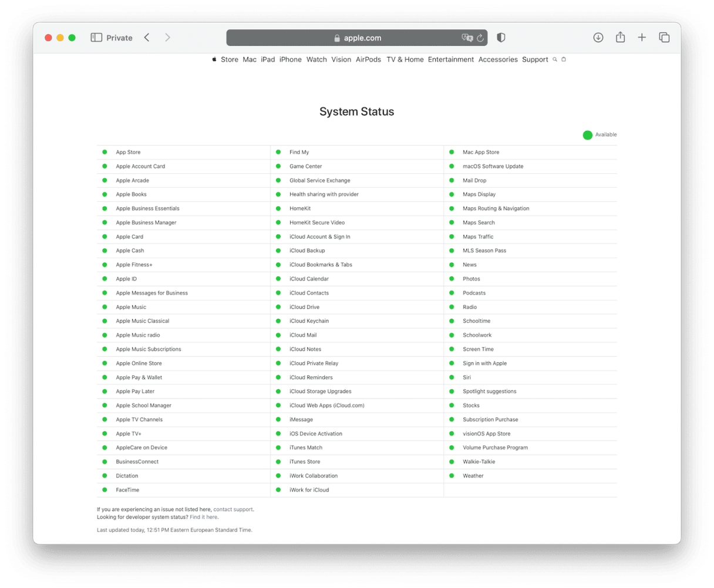Open the Store navigation item

230,59
